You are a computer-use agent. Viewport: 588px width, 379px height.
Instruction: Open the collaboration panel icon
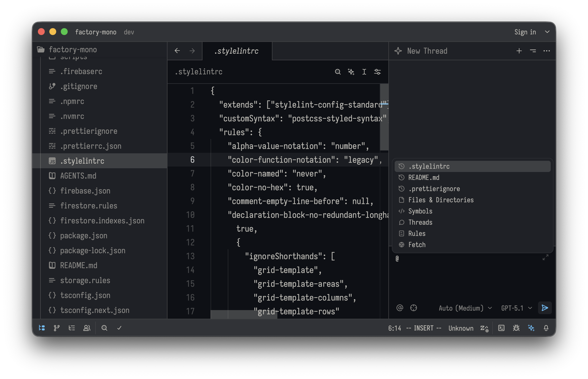click(87, 328)
